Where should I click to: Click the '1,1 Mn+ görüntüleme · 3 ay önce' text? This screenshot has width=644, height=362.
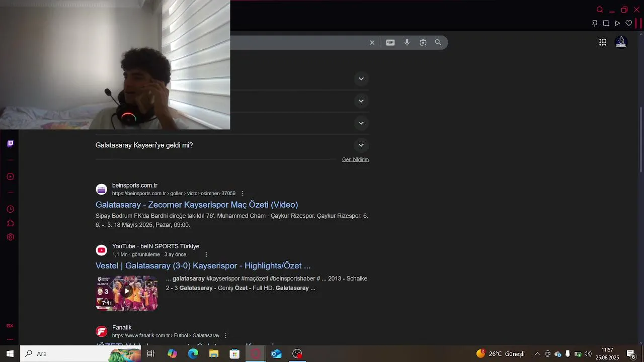(149, 254)
